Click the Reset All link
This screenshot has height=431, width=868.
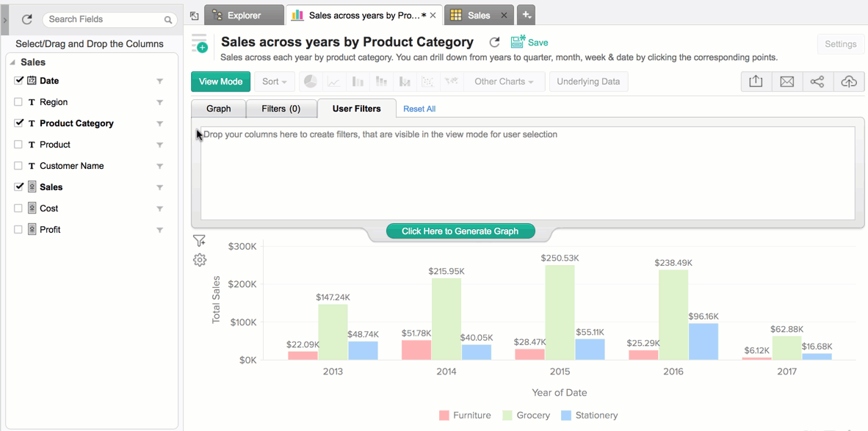point(419,109)
